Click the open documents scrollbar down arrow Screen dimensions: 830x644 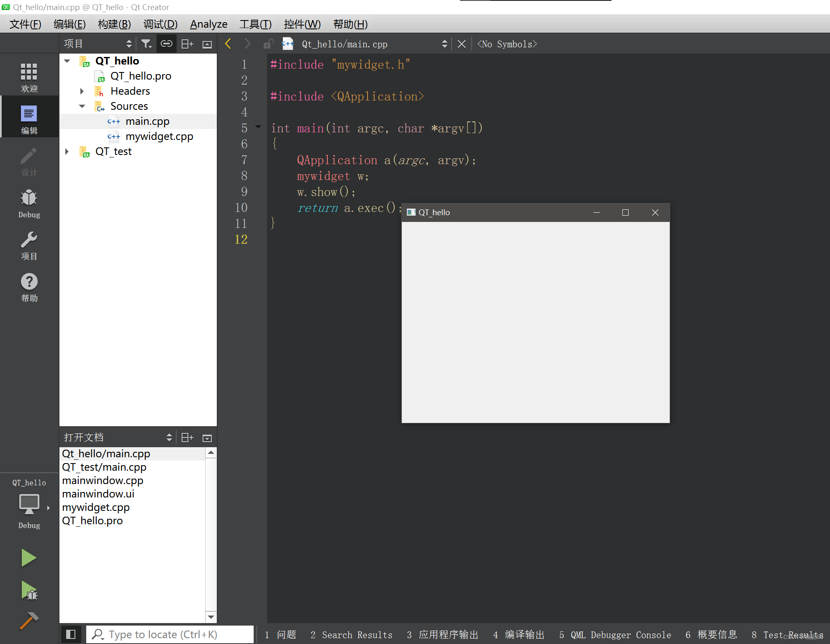tap(211, 617)
